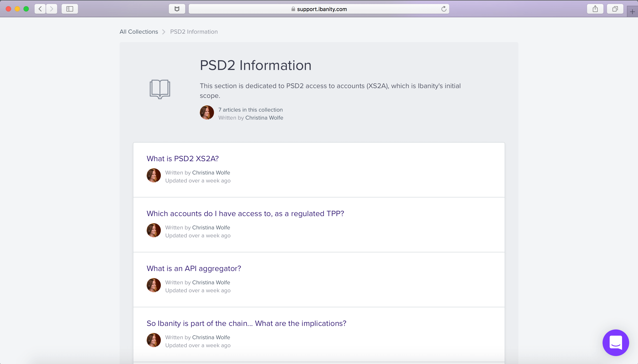Open article What is PSD2 XS2A?
Image resolution: width=638 pixels, height=364 pixels.
pos(183,159)
